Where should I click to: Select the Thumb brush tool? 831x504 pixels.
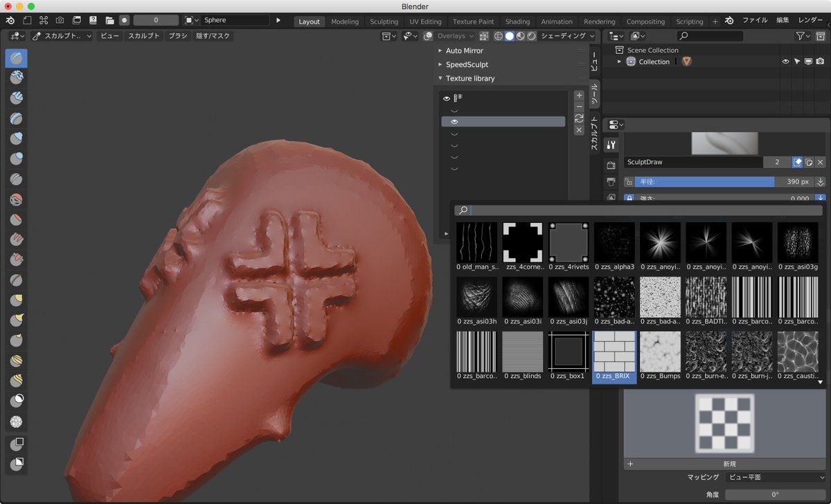[17, 340]
